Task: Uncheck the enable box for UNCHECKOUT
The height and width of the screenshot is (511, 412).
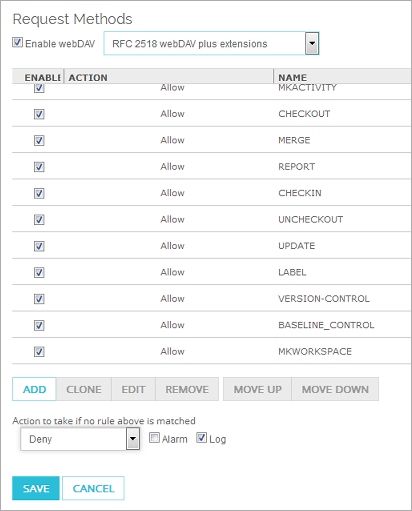Action: [x=39, y=220]
